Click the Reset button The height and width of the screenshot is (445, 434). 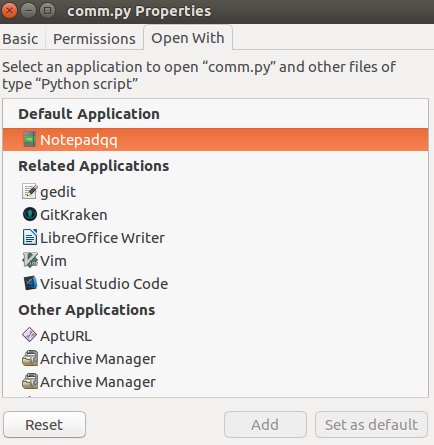point(44,424)
